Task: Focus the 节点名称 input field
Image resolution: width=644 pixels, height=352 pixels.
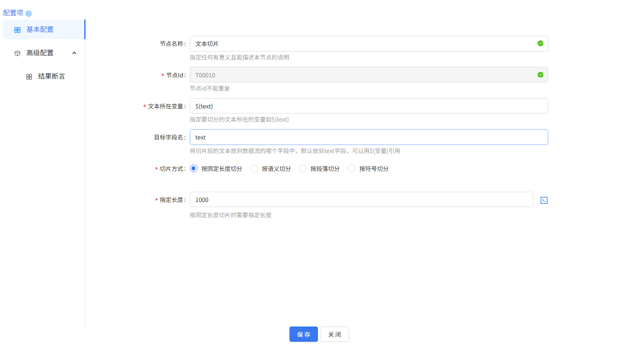Action: coord(369,43)
